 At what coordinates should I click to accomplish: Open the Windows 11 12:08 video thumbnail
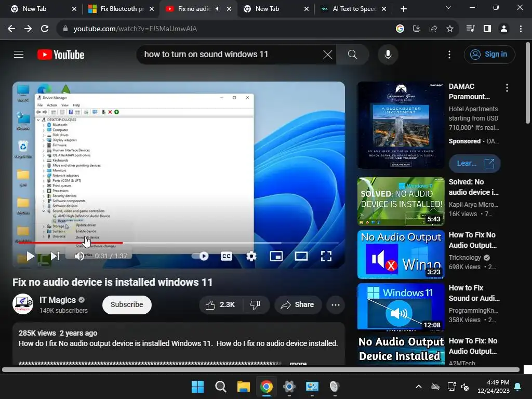pyautogui.click(x=401, y=307)
